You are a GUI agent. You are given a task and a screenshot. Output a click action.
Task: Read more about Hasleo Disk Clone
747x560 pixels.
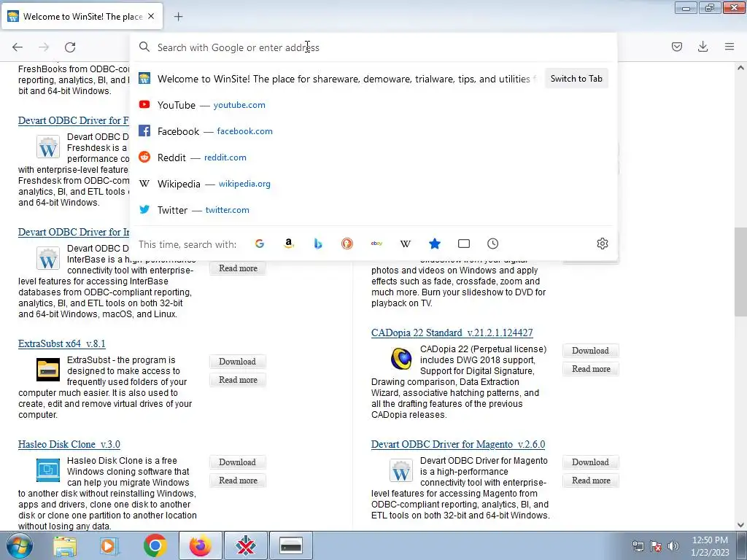[x=238, y=481]
